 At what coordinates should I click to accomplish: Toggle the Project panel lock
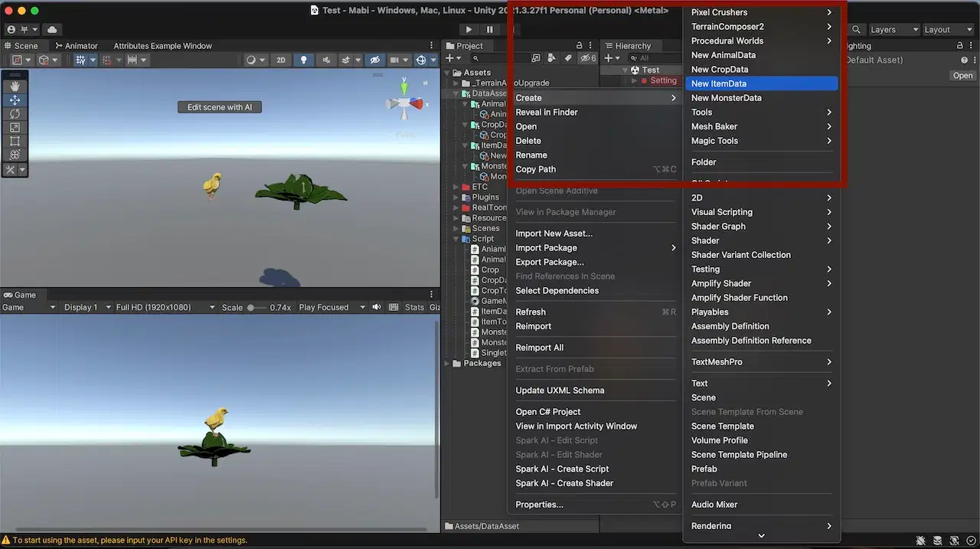(579, 46)
